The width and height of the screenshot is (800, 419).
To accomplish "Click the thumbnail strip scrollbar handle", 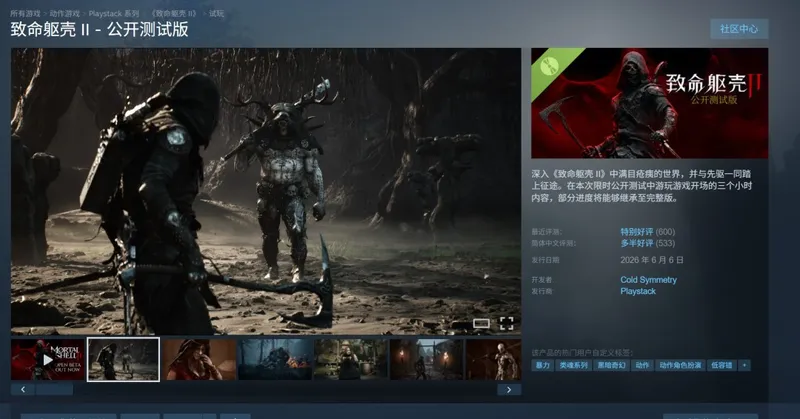I will click(54, 389).
